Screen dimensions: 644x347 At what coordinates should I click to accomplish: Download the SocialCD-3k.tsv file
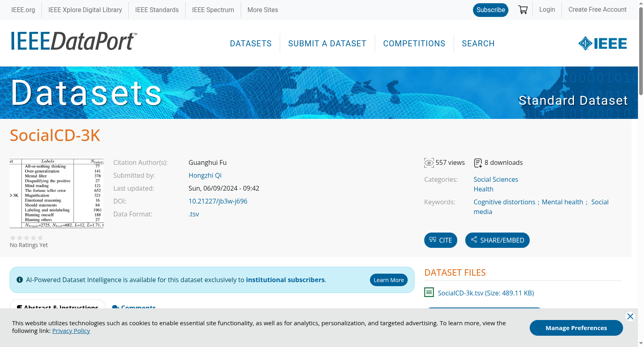tap(486, 293)
